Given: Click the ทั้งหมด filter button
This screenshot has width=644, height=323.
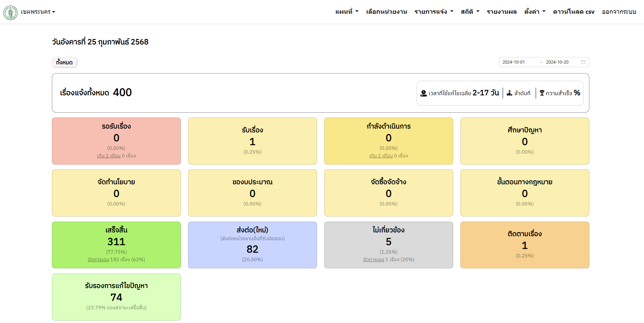Looking at the screenshot, I should [x=64, y=62].
